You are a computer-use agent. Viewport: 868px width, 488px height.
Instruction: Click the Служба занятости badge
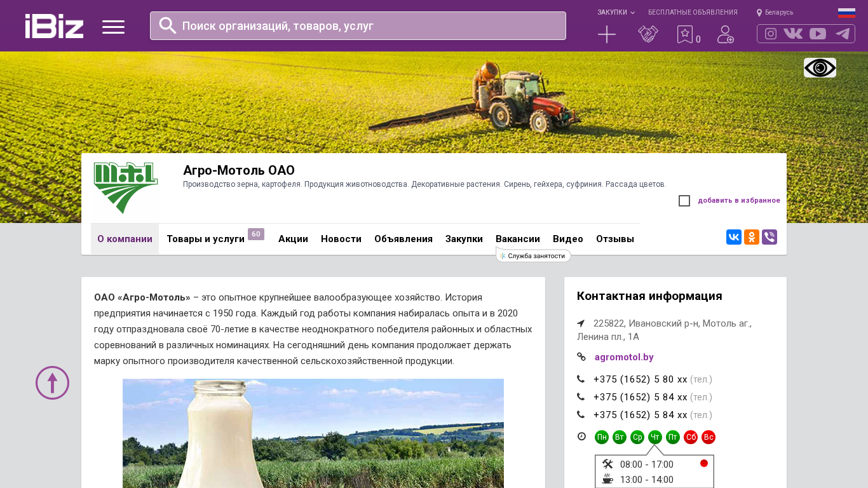(x=533, y=255)
